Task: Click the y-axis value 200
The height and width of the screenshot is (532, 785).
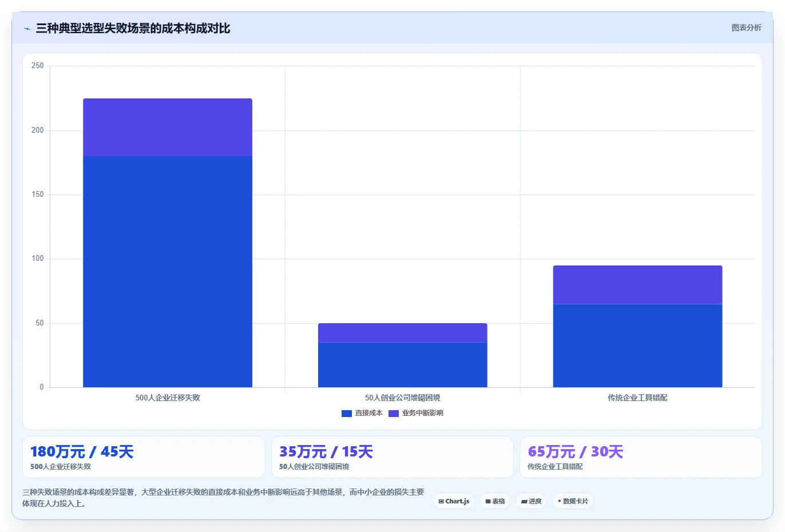Action: [x=38, y=130]
